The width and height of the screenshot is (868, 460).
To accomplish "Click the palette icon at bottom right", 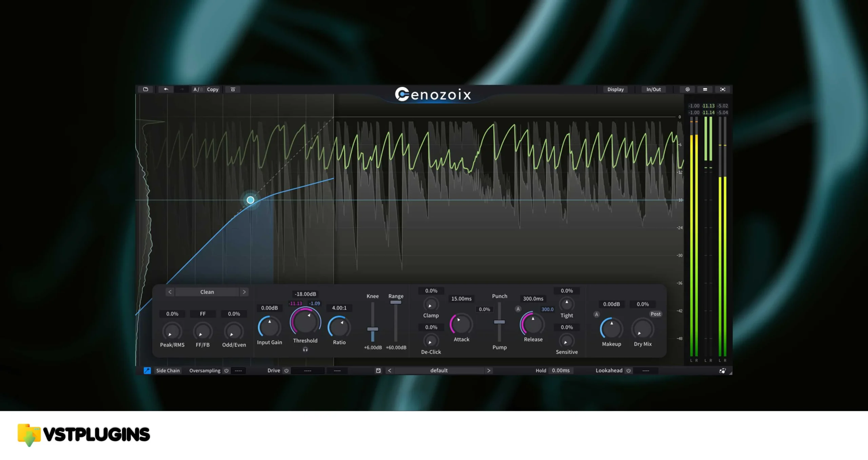I will pyautogui.click(x=723, y=371).
